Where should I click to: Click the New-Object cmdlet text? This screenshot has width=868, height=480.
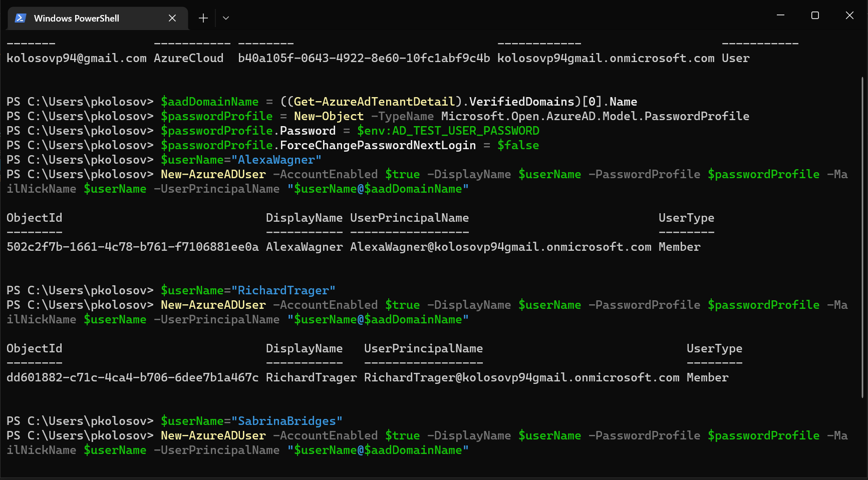(x=329, y=116)
